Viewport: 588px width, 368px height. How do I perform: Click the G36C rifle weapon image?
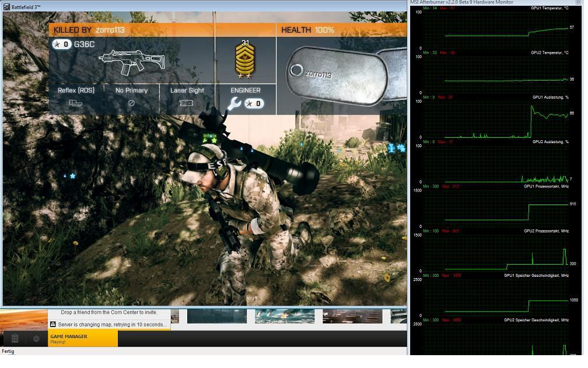(x=132, y=63)
